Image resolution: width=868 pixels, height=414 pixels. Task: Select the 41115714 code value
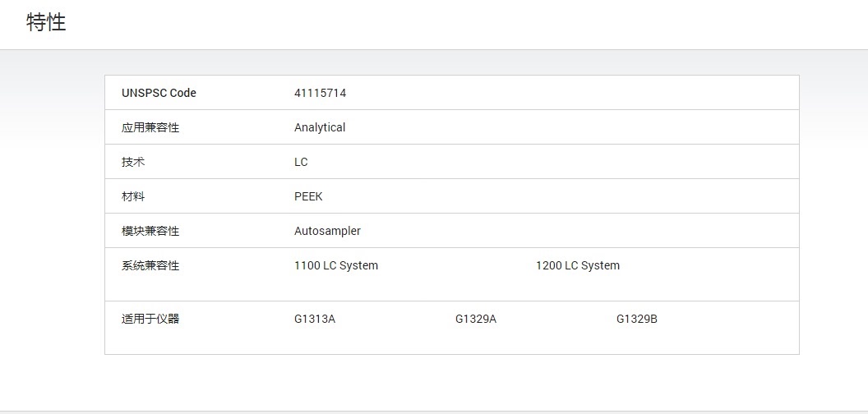(320, 93)
